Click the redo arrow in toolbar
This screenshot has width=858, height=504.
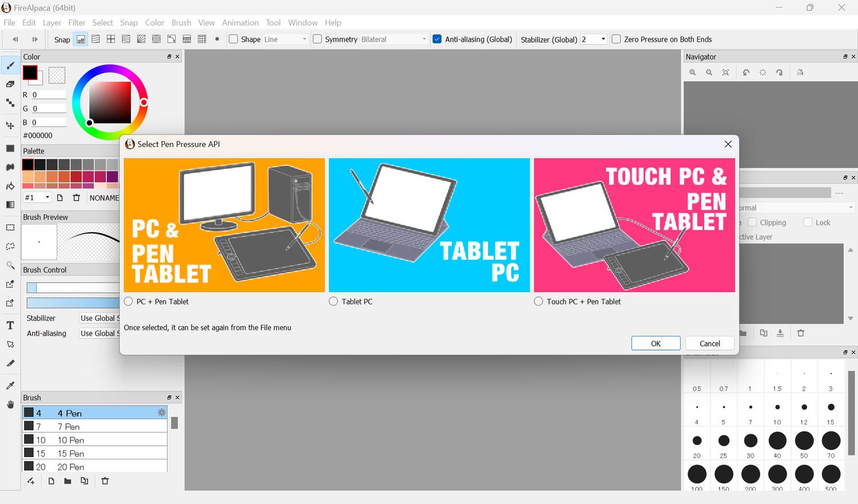pos(35,39)
